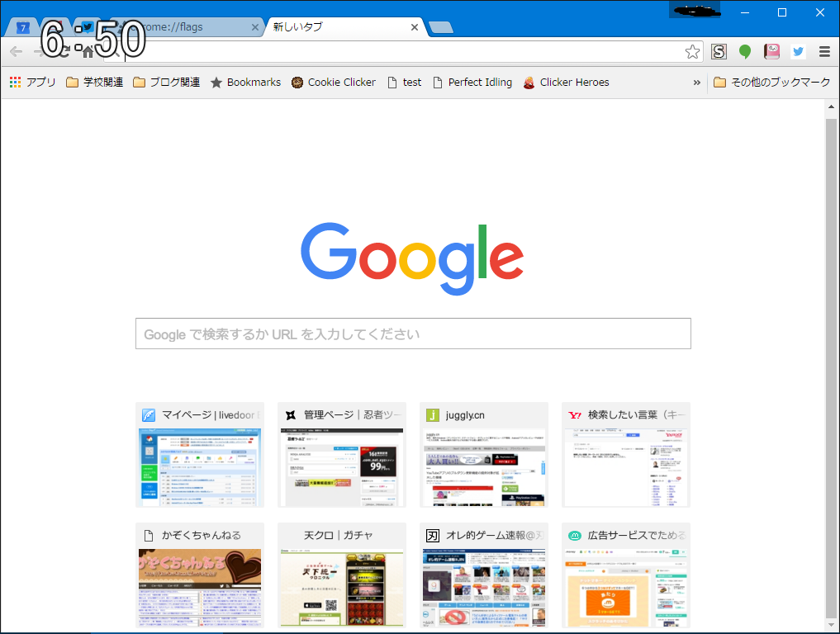Open the マイページ | livedoor tile
The width and height of the screenshot is (840, 634).
tap(200, 454)
